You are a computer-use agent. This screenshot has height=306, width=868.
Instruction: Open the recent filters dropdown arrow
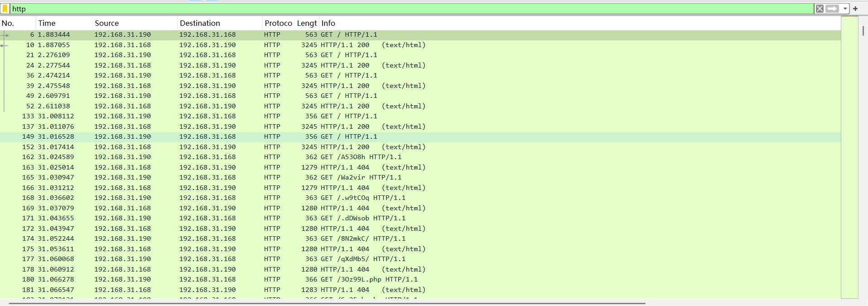click(x=845, y=9)
